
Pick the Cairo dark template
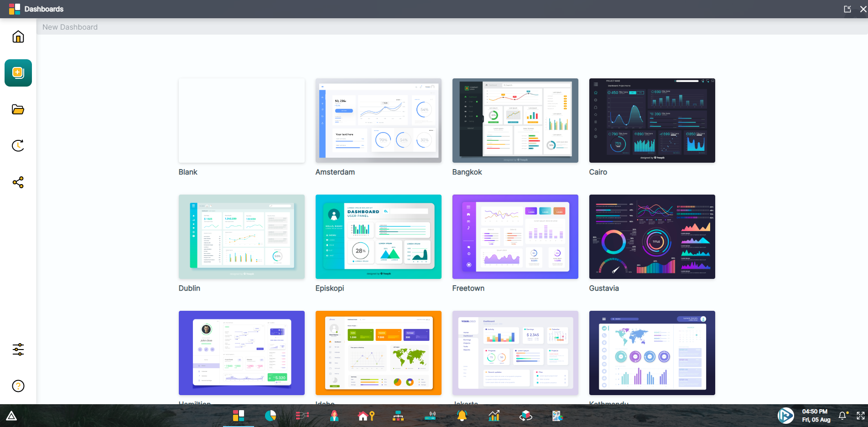click(x=652, y=121)
